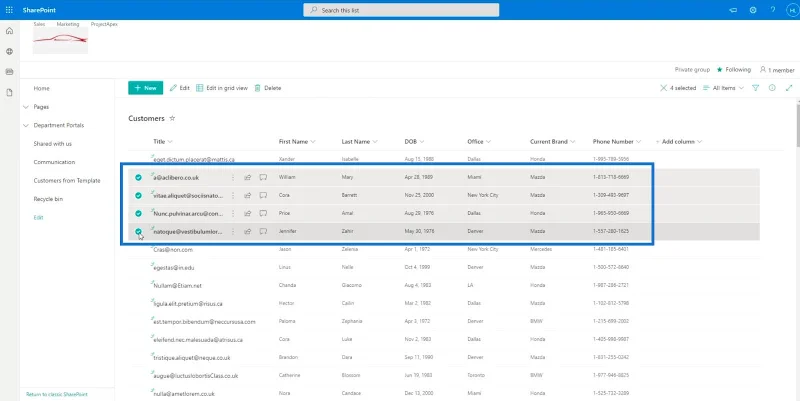The height and width of the screenshot is (401, 800).
Task: Open the Office column dropdown
Action: pos(488,141)
